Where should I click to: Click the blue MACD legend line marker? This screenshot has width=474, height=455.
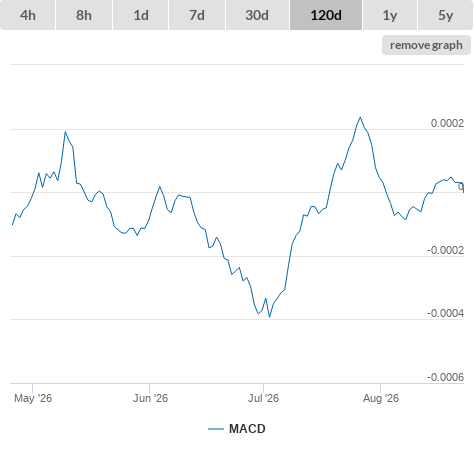point(216,429)
